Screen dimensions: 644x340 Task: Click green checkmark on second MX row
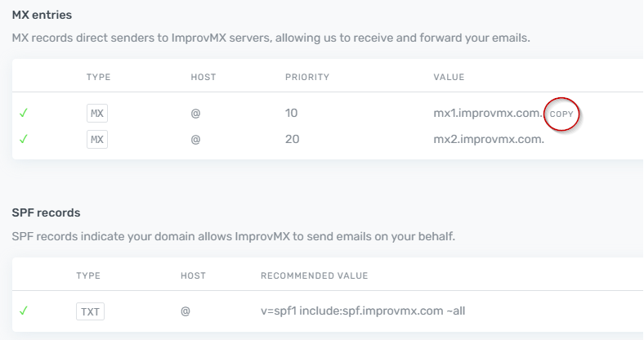tap(24, 139)
